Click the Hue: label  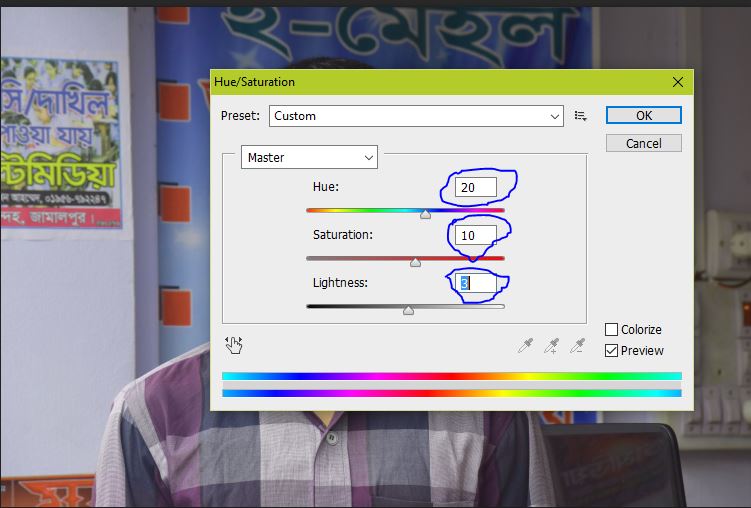[326, 187]
